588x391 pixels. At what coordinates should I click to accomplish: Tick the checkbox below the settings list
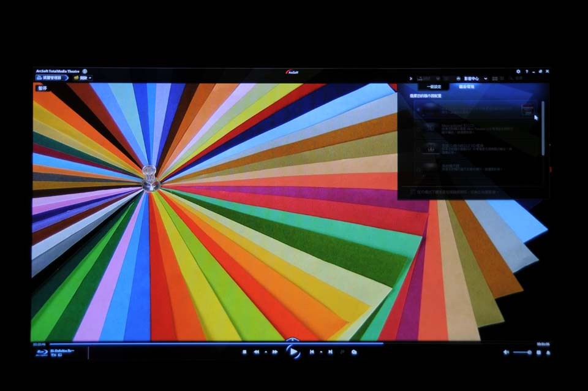coord(412,192)
